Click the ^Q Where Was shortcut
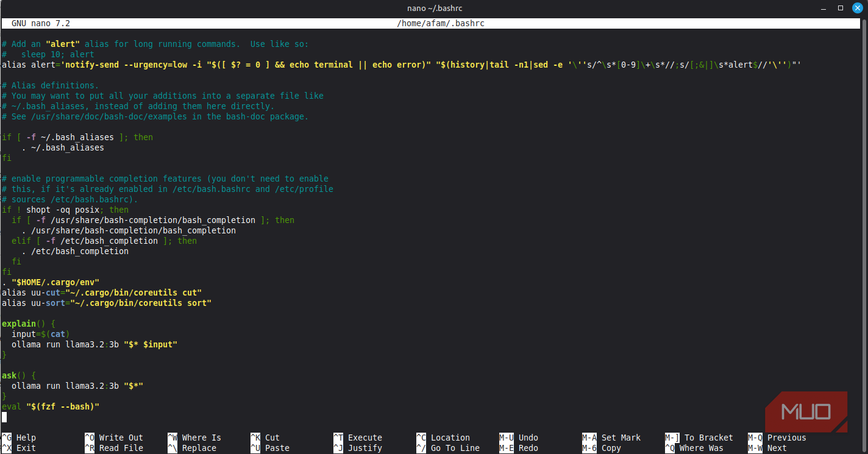Image resolution: width=868 pixels, height=454 pixels. click(694, 448)
